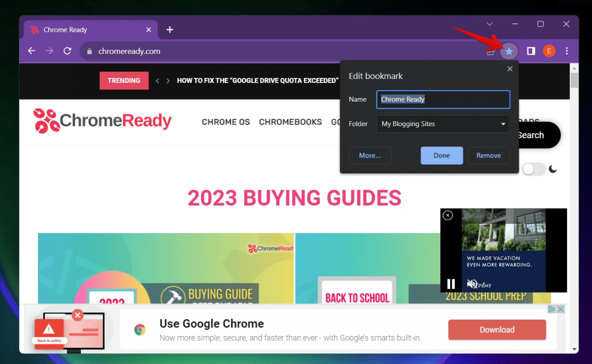Click the Chrome logo in ad
The width and height of the screenshot is (592, 364).
point(140,330)
